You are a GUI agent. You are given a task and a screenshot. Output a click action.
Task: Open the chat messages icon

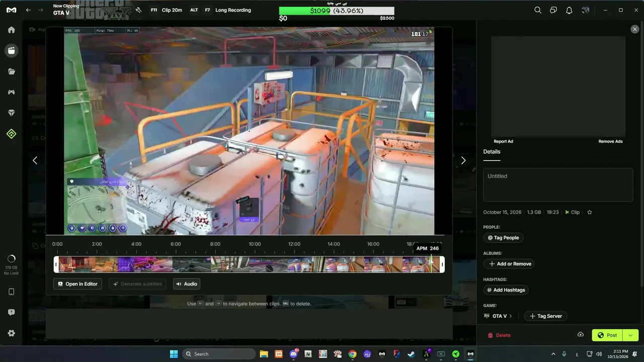point(553,10)
